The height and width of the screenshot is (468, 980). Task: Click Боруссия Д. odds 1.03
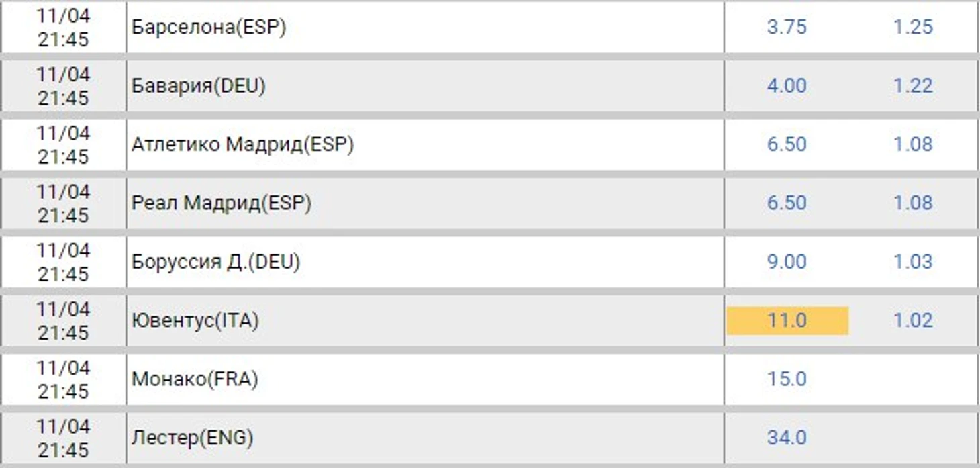tap(913, 262)
